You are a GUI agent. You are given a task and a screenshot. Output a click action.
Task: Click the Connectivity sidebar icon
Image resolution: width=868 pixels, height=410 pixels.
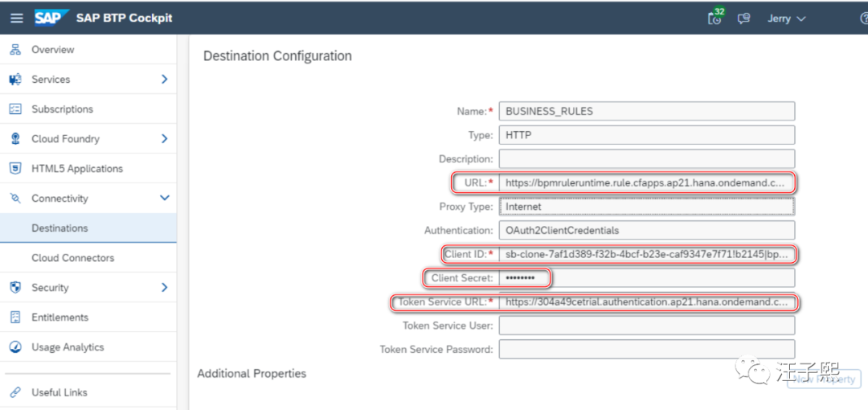15,199
